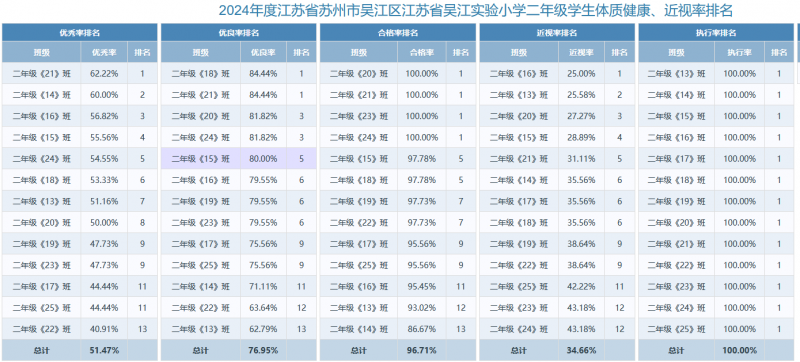Screen dimensions: 800x362
Task: Click 二年级《13》班 in the 优良率排名 table
Action: (201, 329)
